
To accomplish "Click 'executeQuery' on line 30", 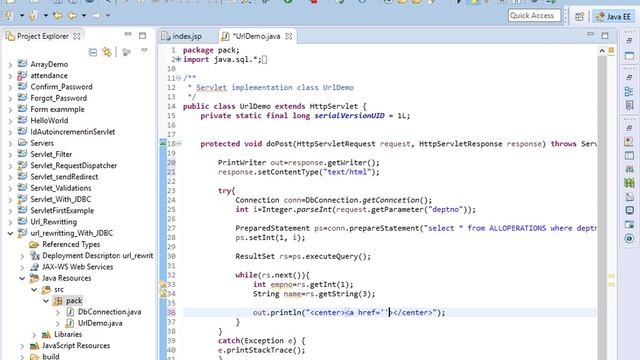I will coord(332,256).
